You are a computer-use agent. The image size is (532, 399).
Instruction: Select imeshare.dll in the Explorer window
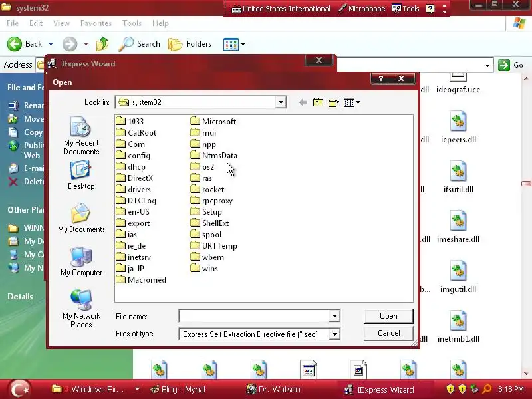coord(458,227)
